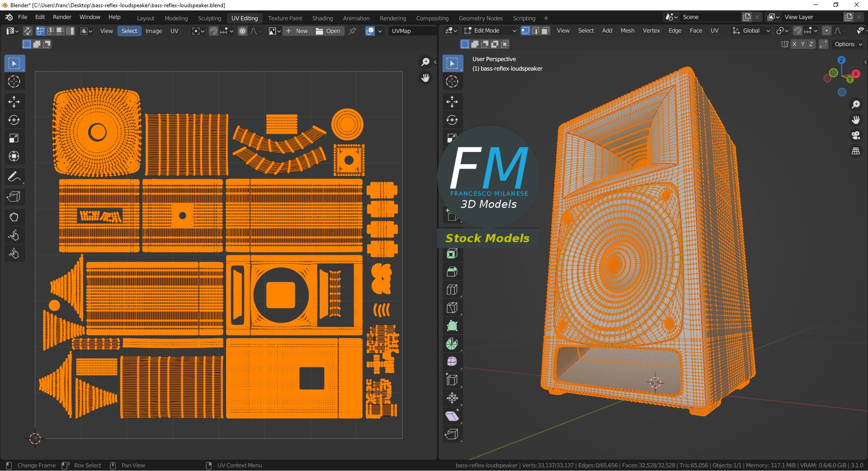Enable face select mode in 3D viewport
868x471 pixels.
[x=545, y=31]
